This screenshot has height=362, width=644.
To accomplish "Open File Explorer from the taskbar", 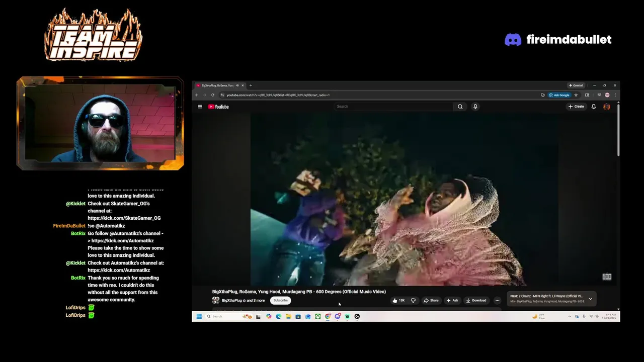I will coord(288,316).
